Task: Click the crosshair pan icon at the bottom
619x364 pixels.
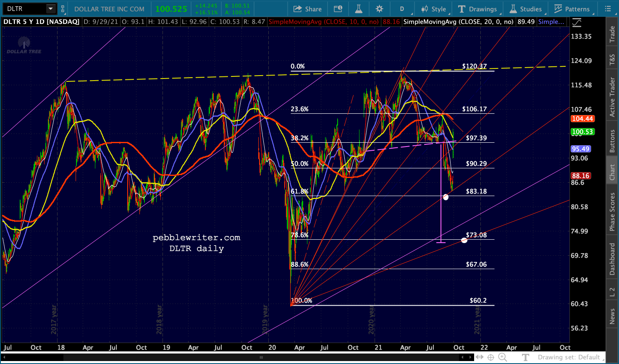Action: click(490, 358)
